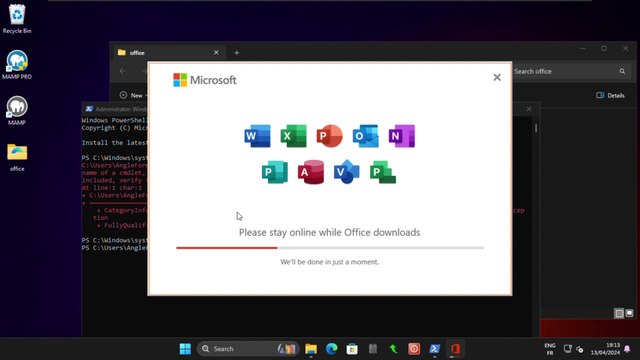Select the MAMP desktop shortcut

17,111
